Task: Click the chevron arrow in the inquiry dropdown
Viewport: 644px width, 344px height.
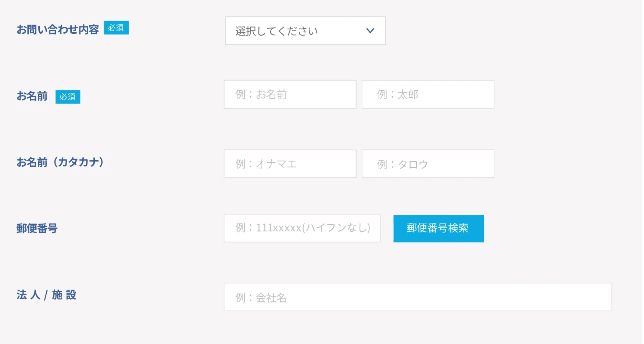Action: tap(370, 31)
